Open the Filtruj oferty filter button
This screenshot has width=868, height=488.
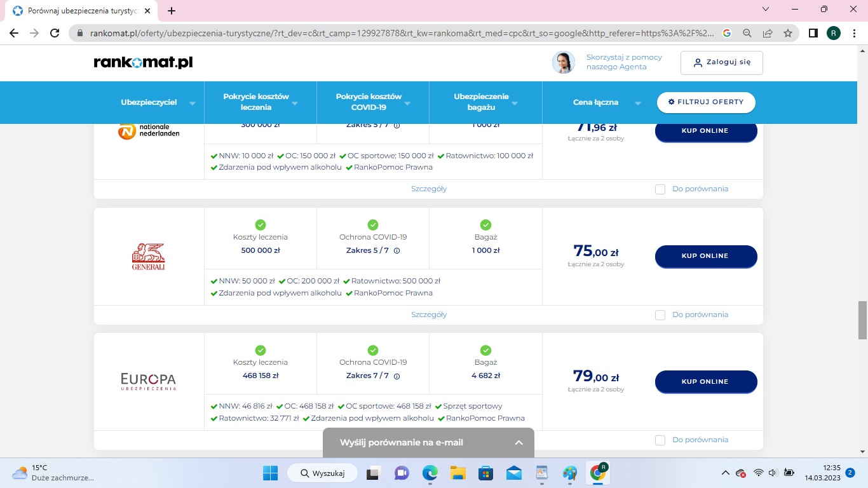click(x=706, y=102)
